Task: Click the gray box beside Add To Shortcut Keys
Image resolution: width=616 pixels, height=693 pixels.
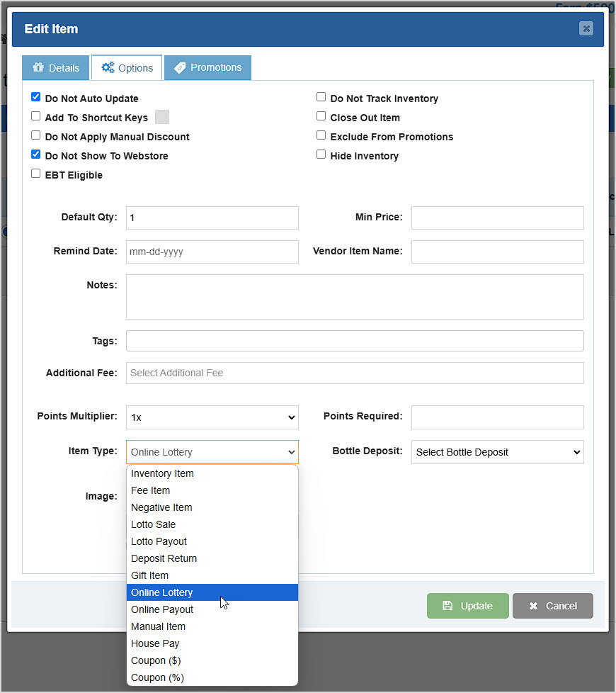Action: click(161, 116)
